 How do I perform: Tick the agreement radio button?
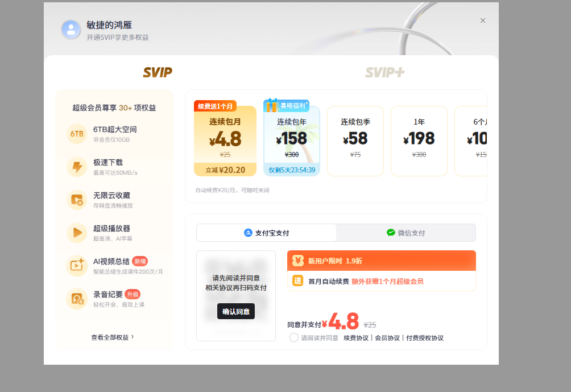pyautogui.click(x=294, y=338)
